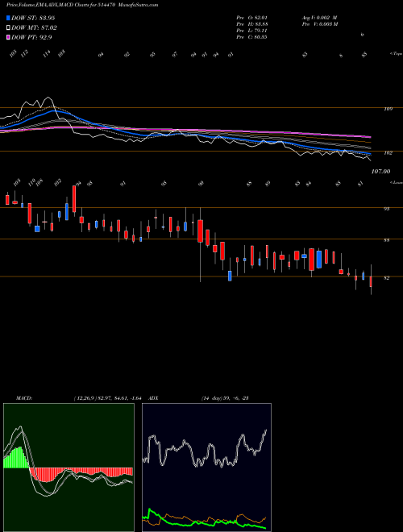Image resolution: width=403 pixels, height=532 pixels.
Task: Select the 'DOW MT: 87.02' legend text
Action: coord(34,28)
